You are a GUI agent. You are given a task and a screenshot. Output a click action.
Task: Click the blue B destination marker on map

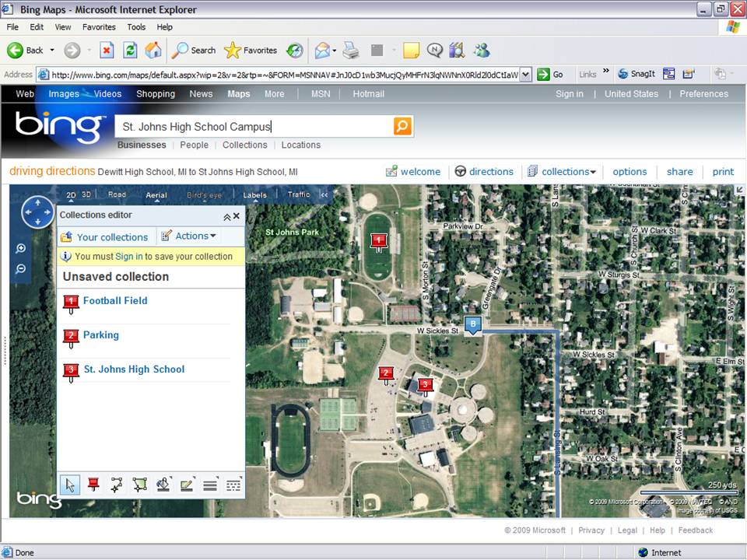pos(473,325)
